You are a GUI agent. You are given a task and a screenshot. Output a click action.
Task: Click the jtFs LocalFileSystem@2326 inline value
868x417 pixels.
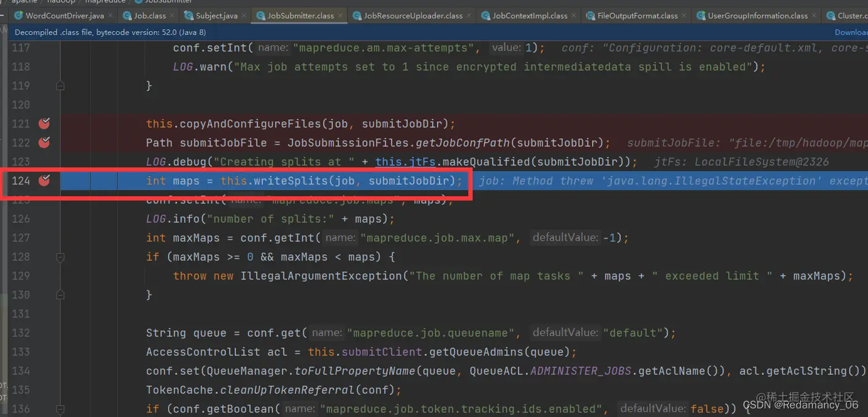[x=742, y=162]
